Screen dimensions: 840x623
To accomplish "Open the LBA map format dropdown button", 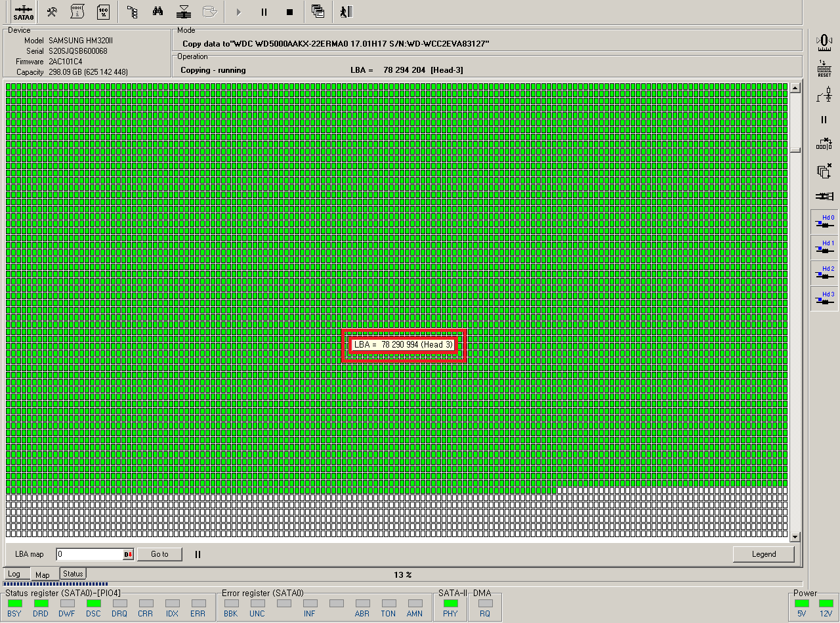I will (129, 555).
